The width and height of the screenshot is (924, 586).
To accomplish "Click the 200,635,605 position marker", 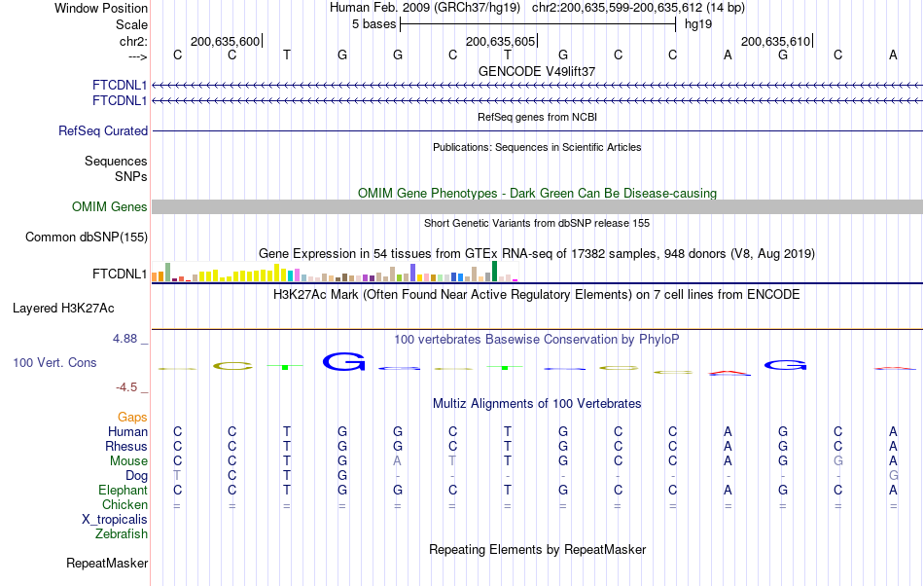I will 500,41.
